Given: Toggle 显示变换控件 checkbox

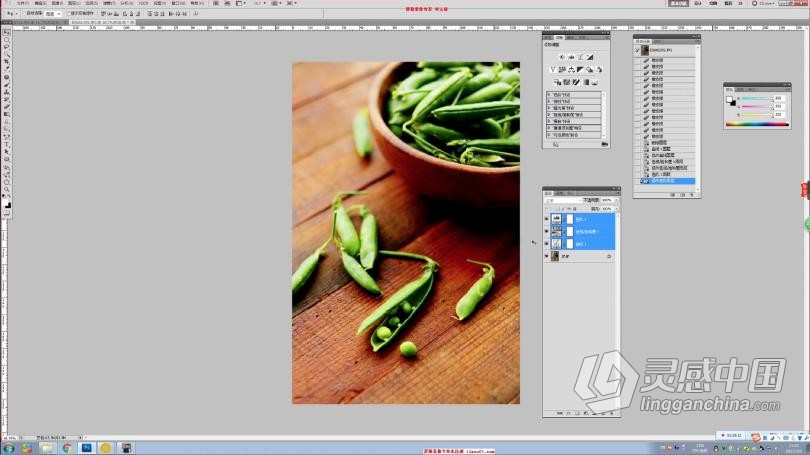Looking at the screenshot, I should 69,13.
